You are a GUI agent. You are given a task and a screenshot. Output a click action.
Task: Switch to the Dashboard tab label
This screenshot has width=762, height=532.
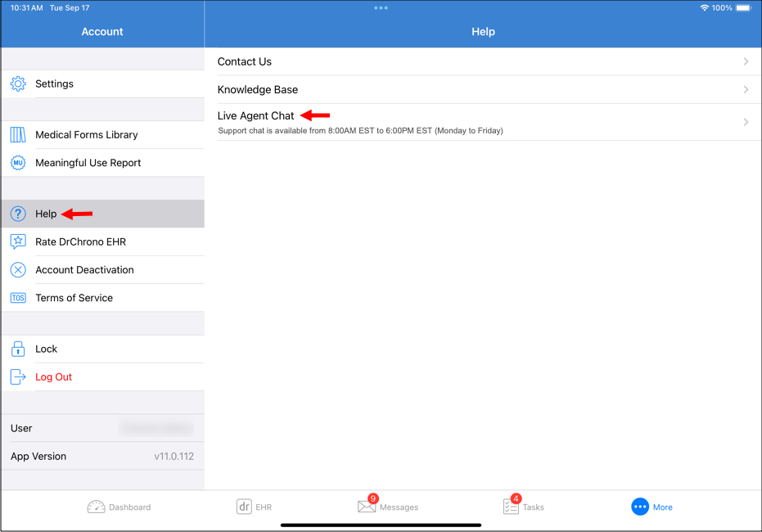(130, 507)
